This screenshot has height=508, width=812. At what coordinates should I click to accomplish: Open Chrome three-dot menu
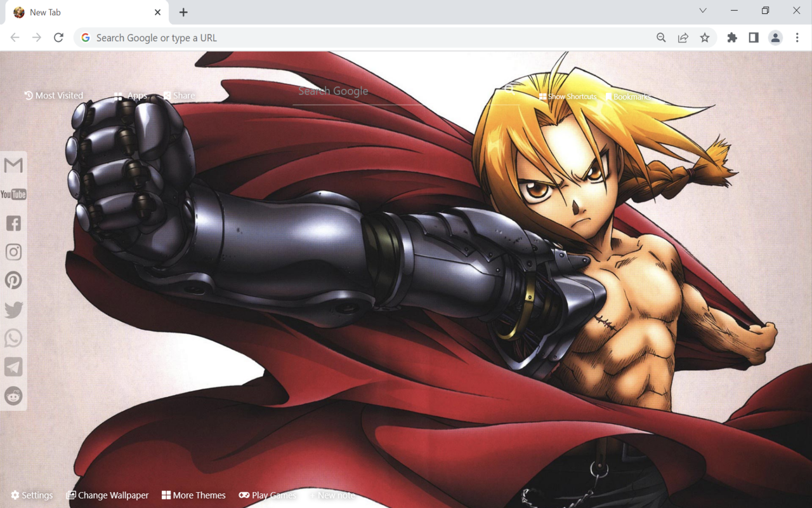pos(797,37)
